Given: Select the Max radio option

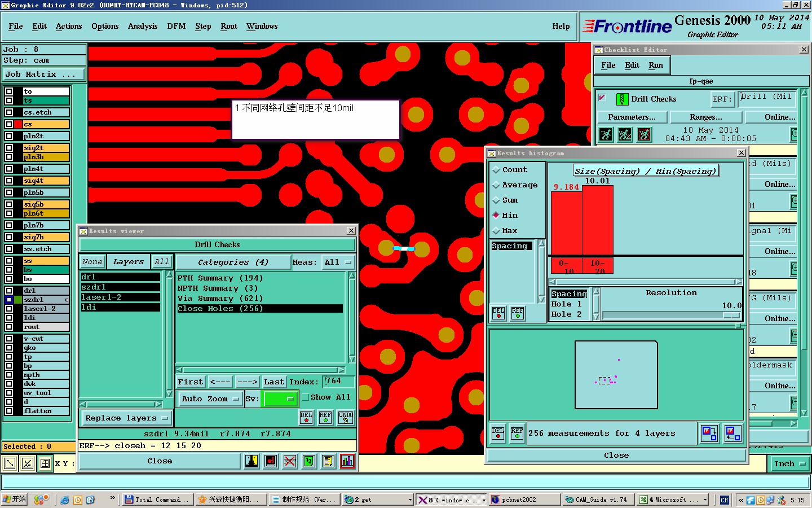Looking at the screenshot, I should (x=496, y=231).
